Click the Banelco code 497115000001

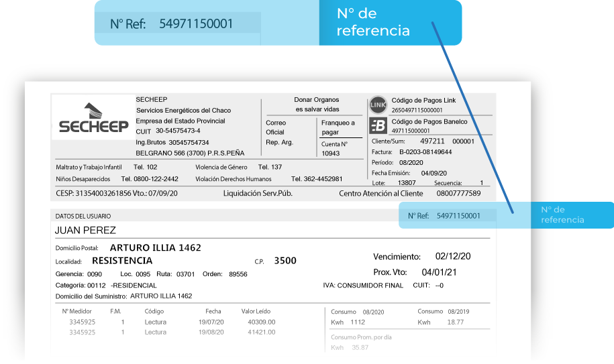[x=411, y=131]
